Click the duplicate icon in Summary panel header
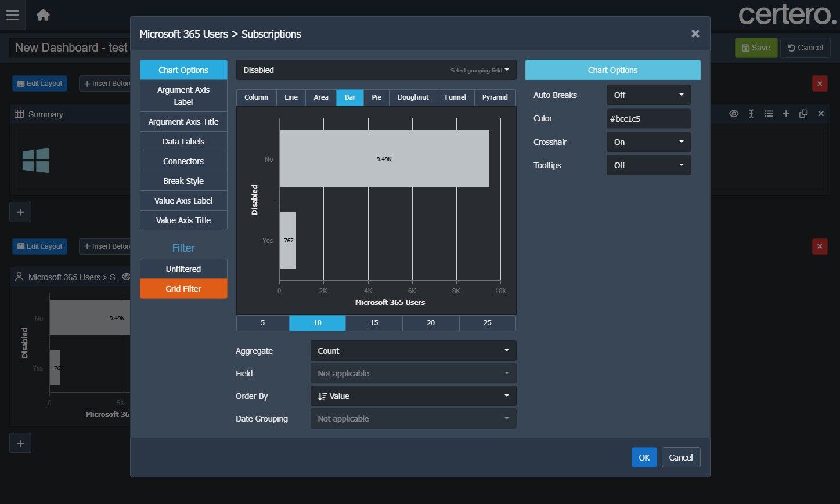 (x=803, y=114)
